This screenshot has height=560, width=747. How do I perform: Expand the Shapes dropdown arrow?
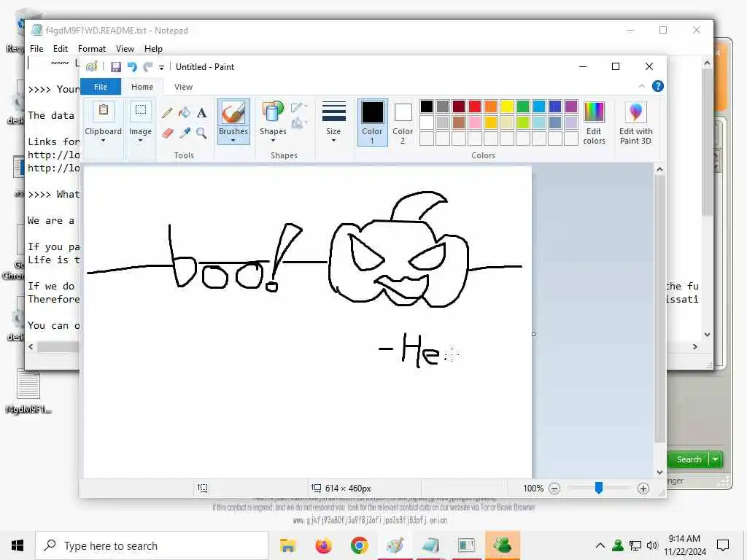(x=273, y=141)
